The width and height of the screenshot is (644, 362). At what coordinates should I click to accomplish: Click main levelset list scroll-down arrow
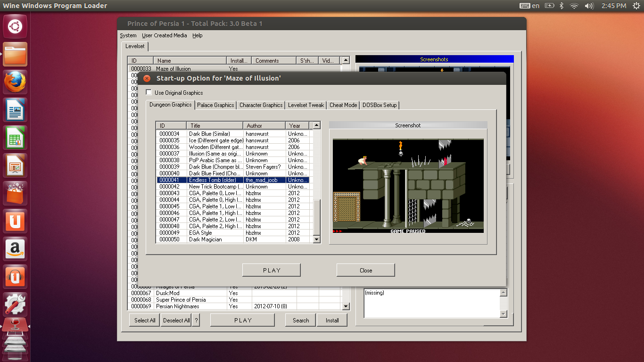click(x=346, y=306)
